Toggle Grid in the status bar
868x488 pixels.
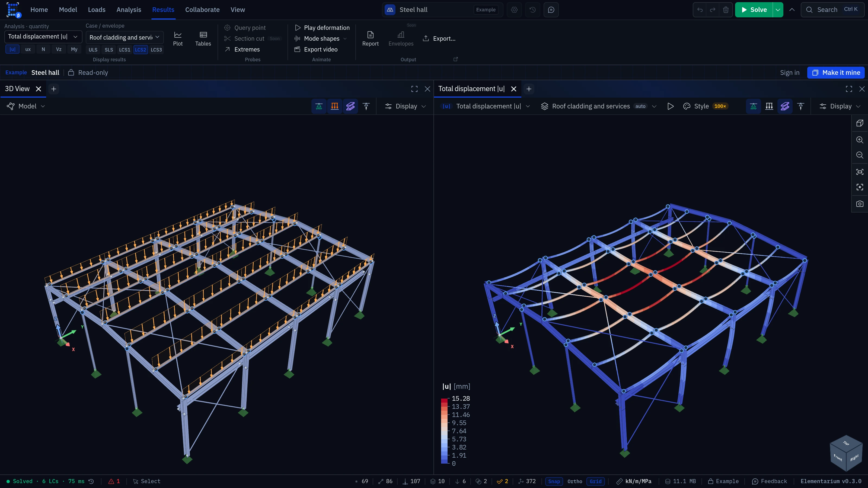pos(595,481)
